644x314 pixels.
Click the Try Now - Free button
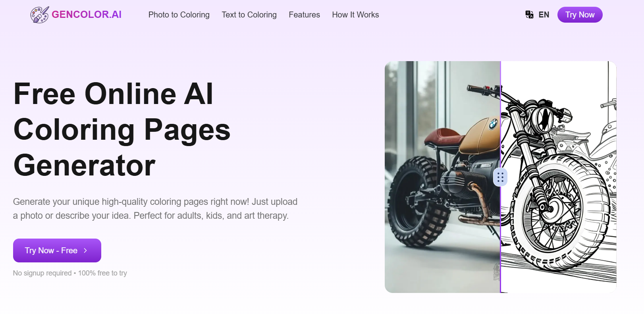pyautogui.click(x=57, y=250)
